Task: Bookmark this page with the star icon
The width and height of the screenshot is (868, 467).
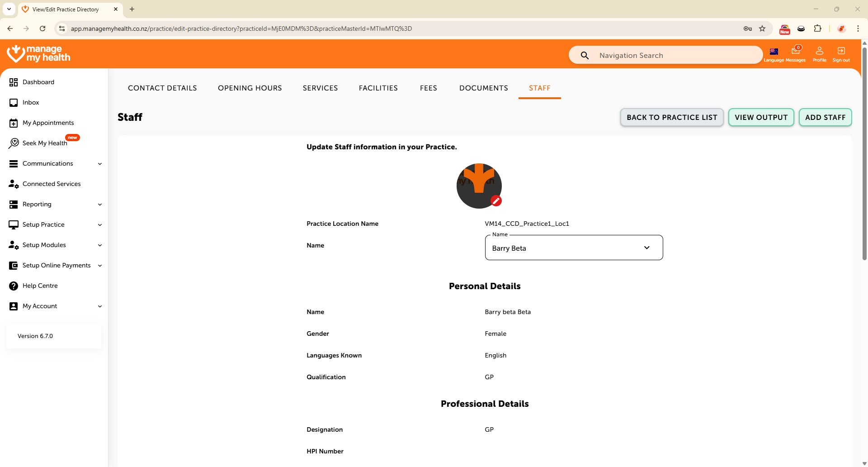Action: click(x=762, y=29)
